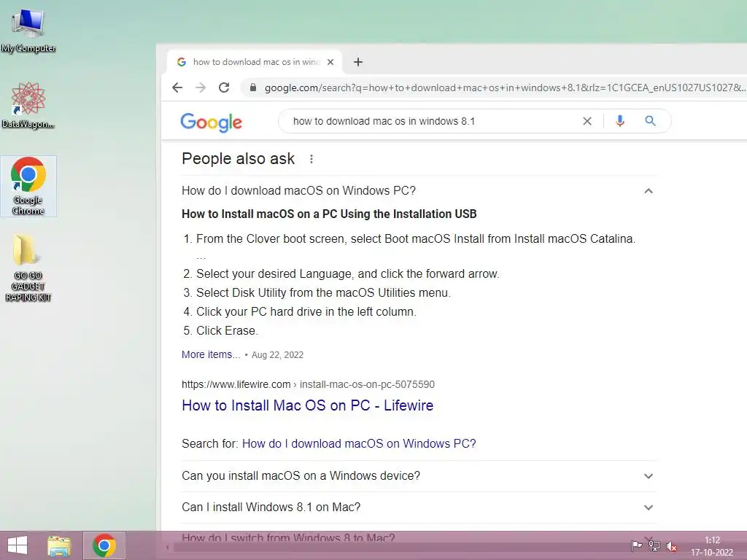
Task: Click step 4 'Click your PC hard drive' text
Action: tap(306, 311)
